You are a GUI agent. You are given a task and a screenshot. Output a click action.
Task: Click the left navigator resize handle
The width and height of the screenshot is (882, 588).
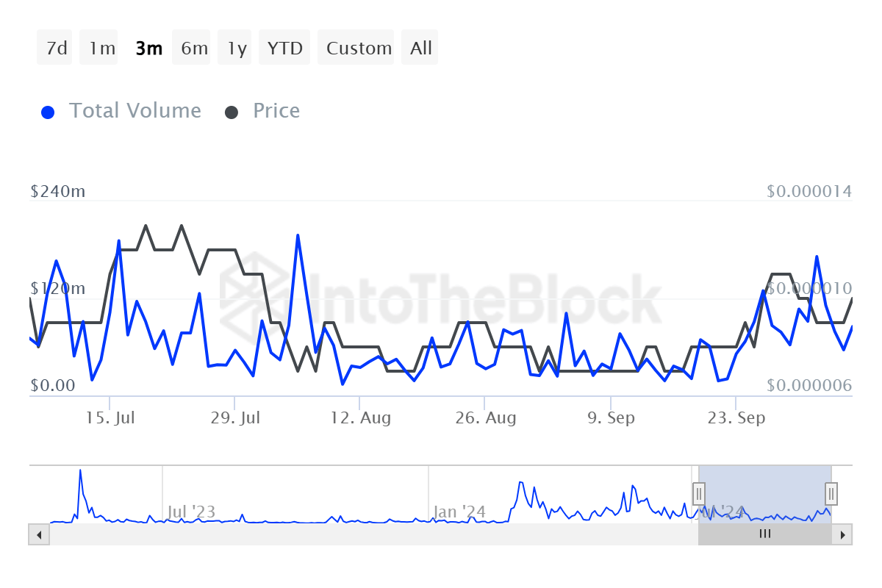pos(698,493)
